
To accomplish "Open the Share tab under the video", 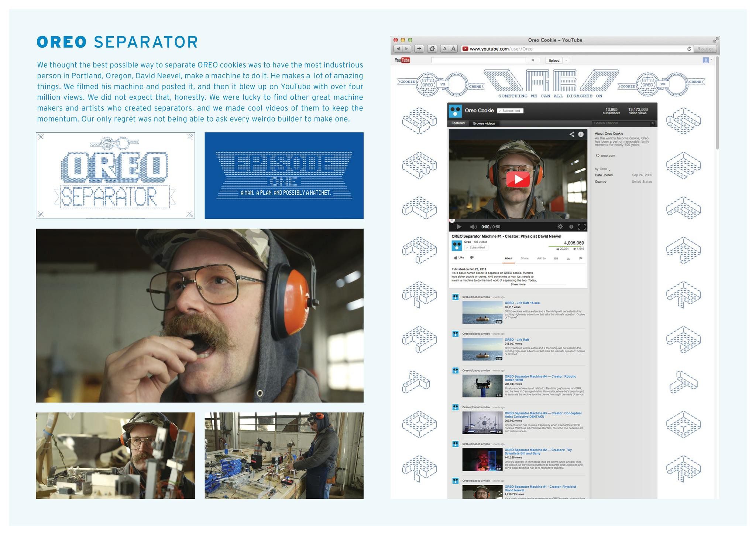I will [525, 259].
